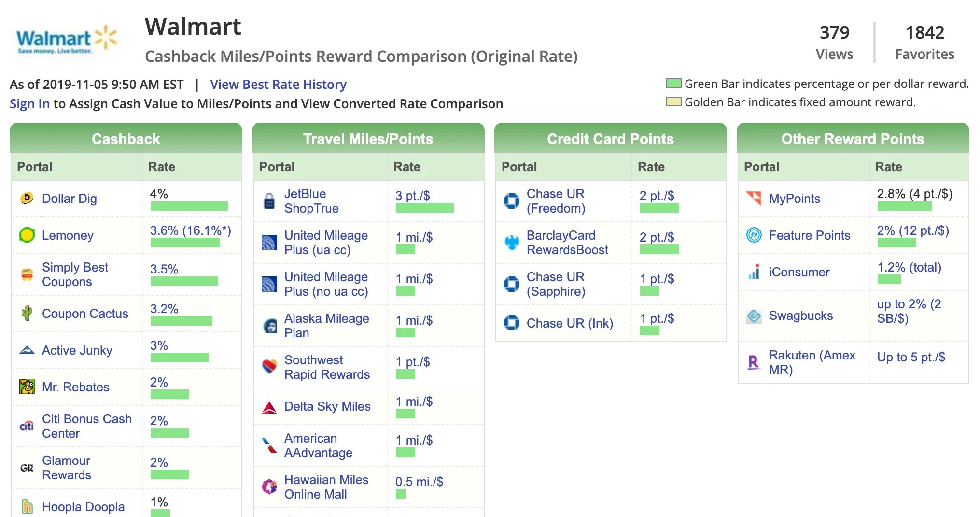Open View Best Rate History
The image size is (980, 517).
(278, 84)
